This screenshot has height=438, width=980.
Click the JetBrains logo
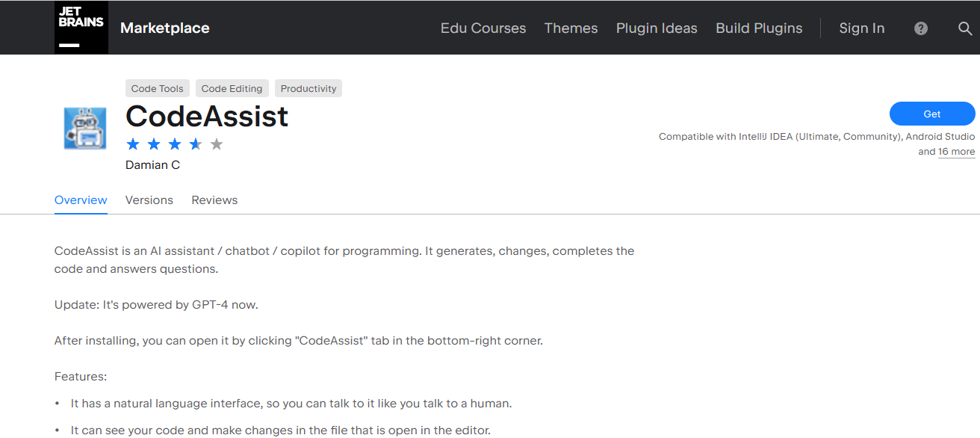81,27
